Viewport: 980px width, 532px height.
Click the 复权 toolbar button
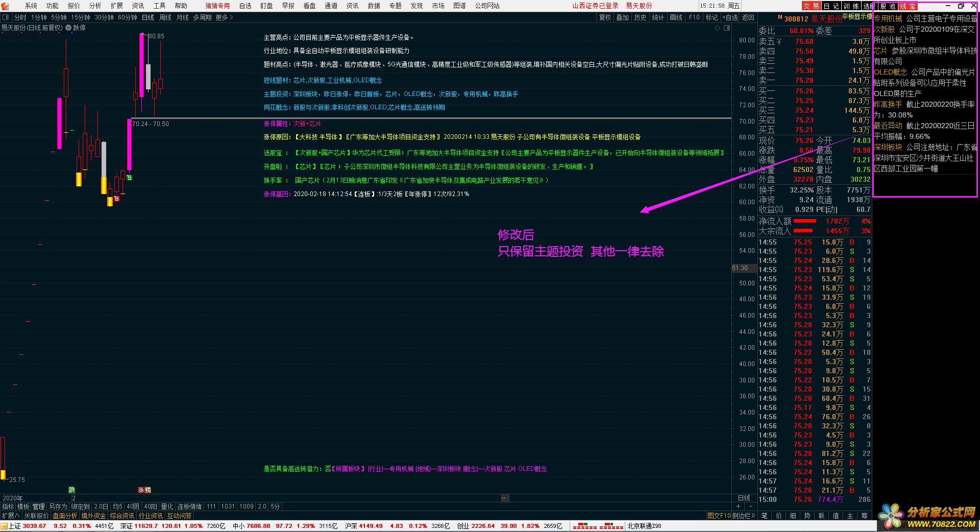pyautogui.click(x=605, y=17)
